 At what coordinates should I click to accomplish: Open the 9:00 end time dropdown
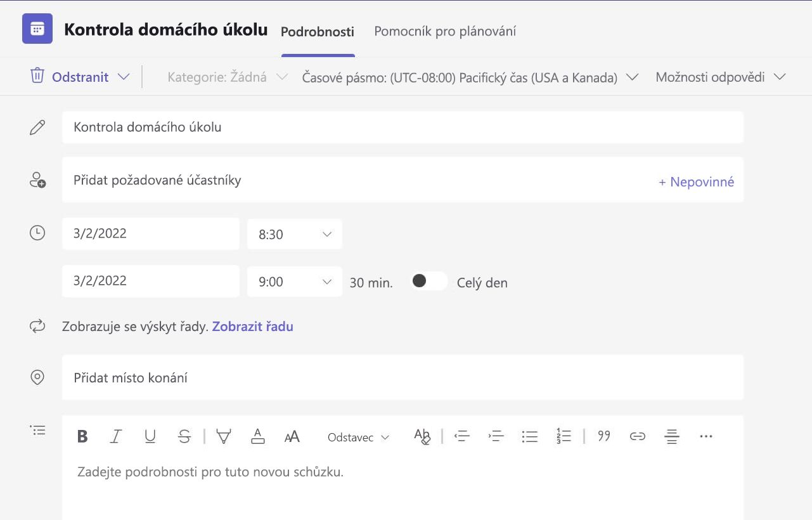[295, 282]
